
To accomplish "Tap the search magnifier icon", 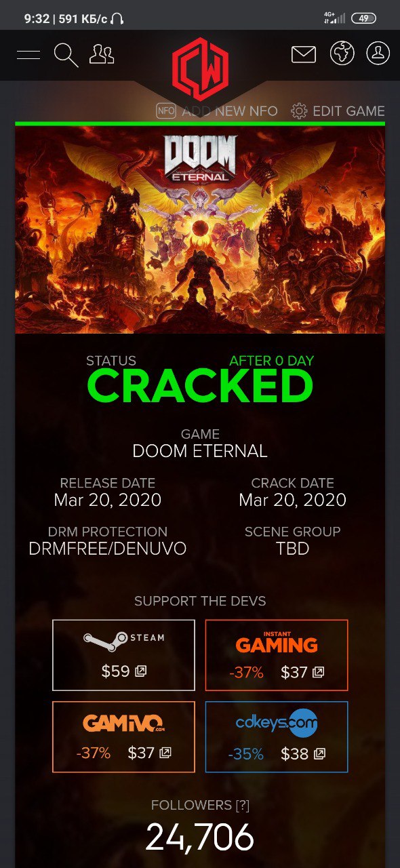I will tap(66, 55).
